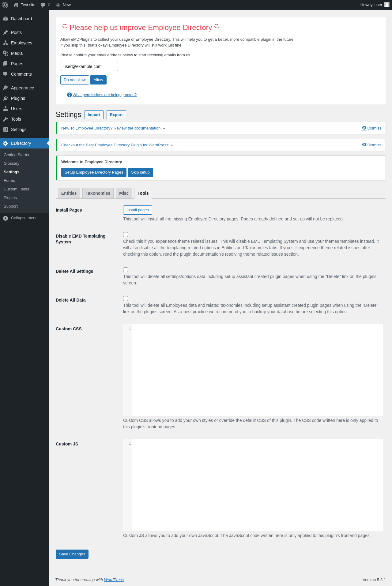Click the WordPress logo icon
Screen dimensions: 392x586
[x=5, y=5]
